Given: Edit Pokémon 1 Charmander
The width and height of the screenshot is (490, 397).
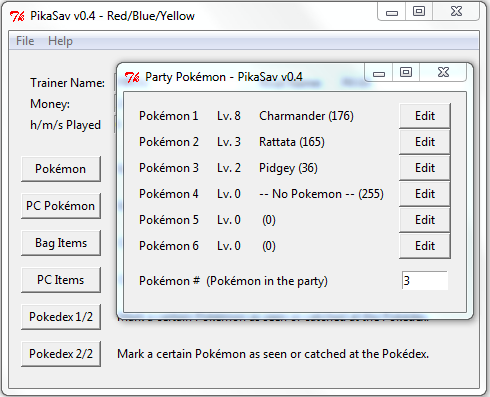Looking at the screenshot, I should [425, 116].
